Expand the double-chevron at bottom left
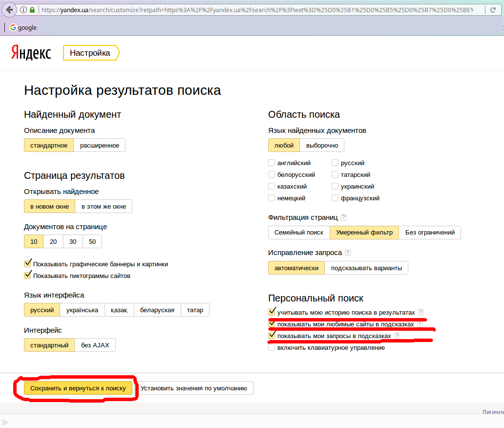Viewport: 504px width, 428px height. click(4, 422)
